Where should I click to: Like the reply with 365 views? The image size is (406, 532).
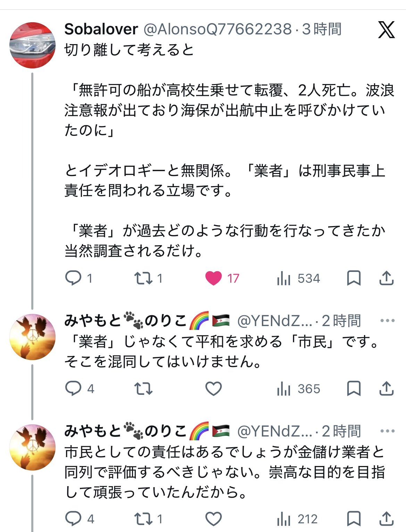click(x=214, y=389)
